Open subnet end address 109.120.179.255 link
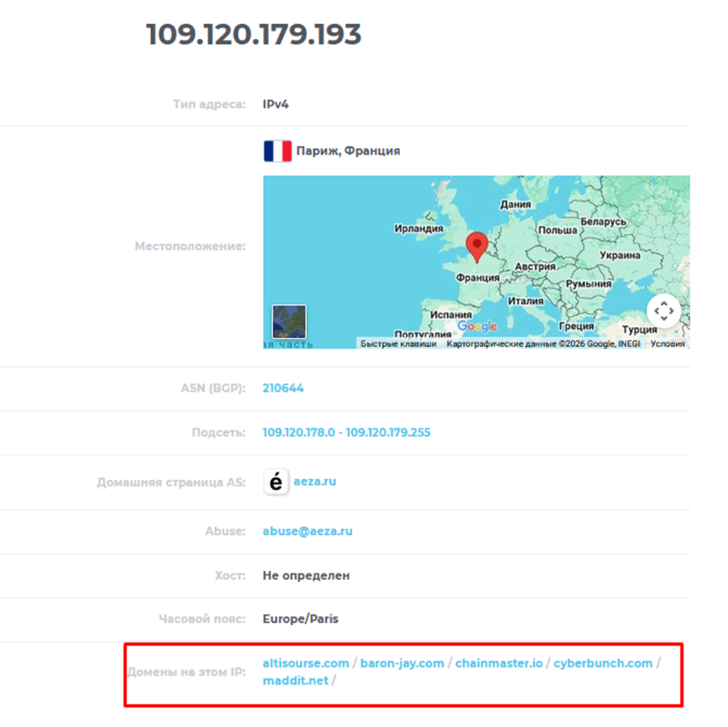 (x=388, y=432)
